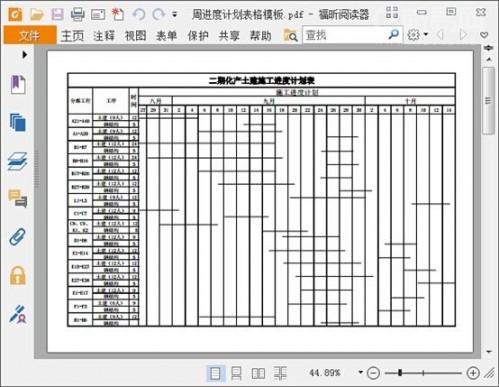Viewport: 499px width, 387px height.
Task: Open the Digital Signatures panel
Action: coord(18,314)
